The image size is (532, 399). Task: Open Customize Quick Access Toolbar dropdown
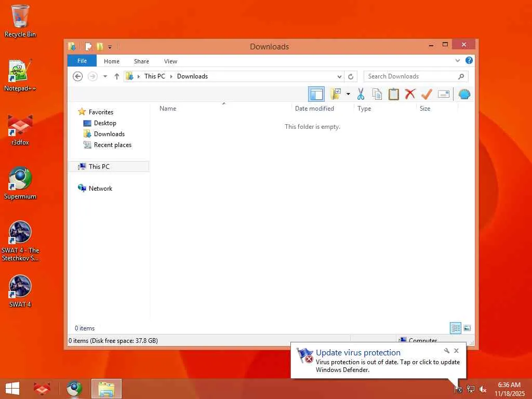(110, 47)
